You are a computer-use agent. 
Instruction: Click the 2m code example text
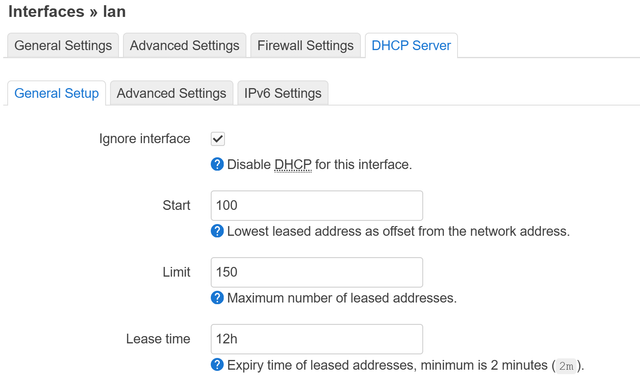566,366
